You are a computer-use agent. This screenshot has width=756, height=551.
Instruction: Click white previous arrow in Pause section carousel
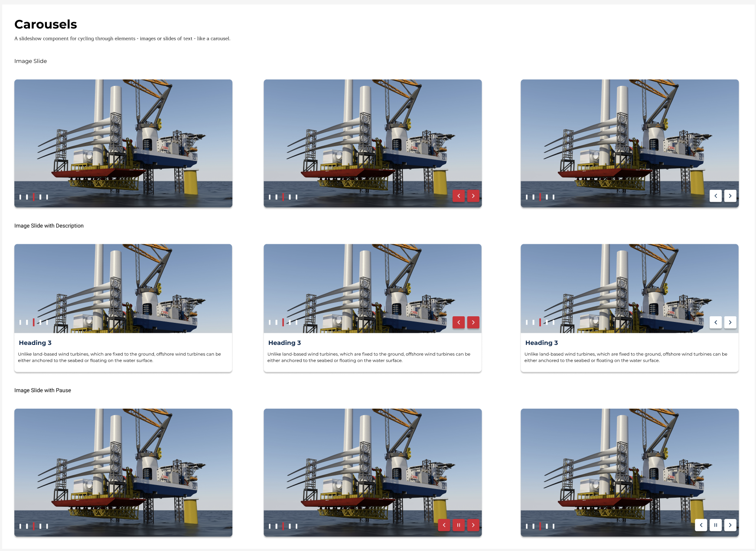pos(701,525)
